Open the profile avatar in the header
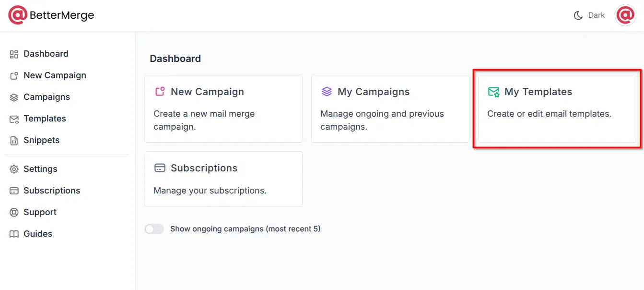 point(625,15)
